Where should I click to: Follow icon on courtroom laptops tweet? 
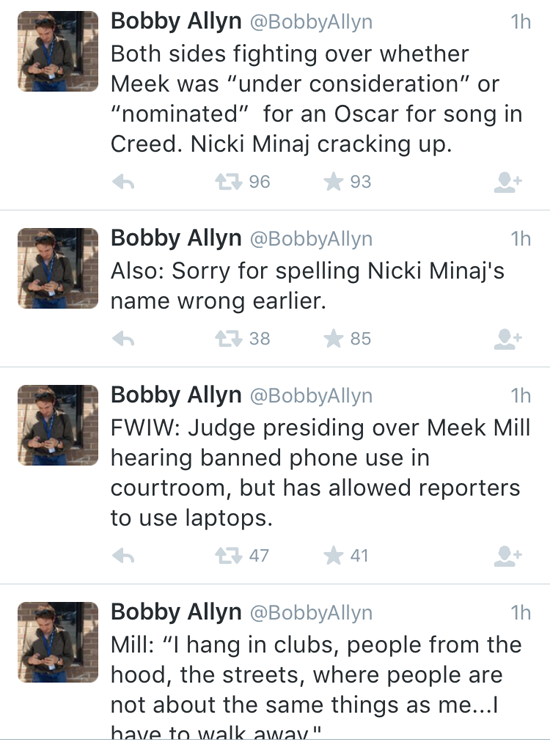tap(507, 556)
